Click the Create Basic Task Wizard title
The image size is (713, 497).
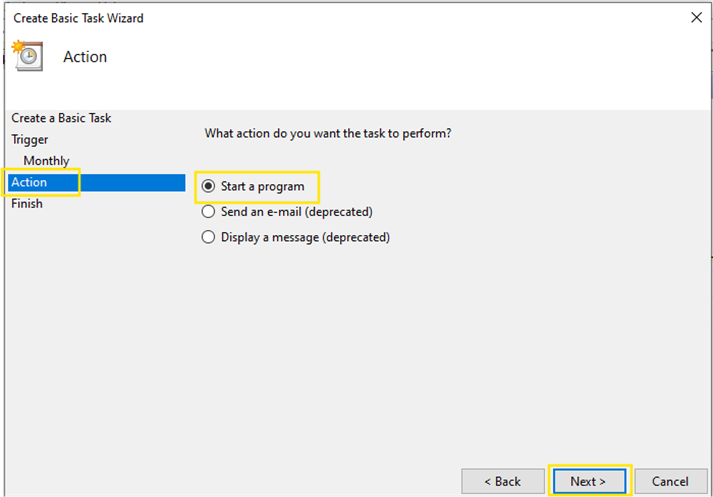(78, 18)
